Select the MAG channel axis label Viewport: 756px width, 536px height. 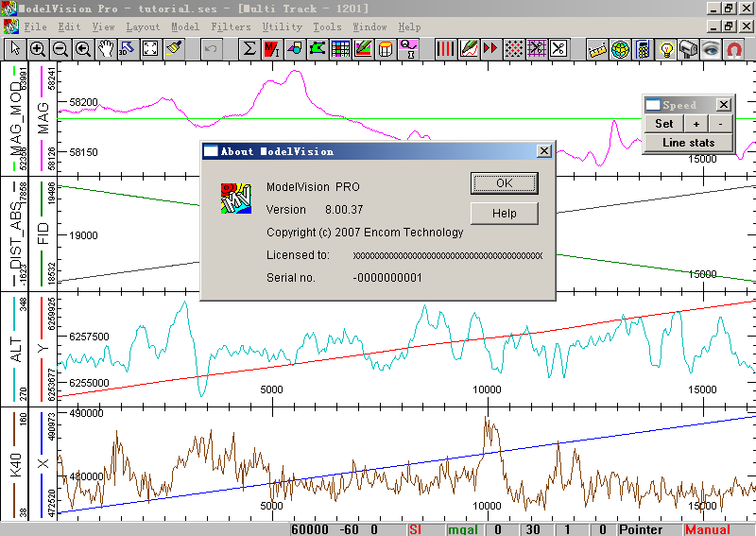[x=43, y=118]
